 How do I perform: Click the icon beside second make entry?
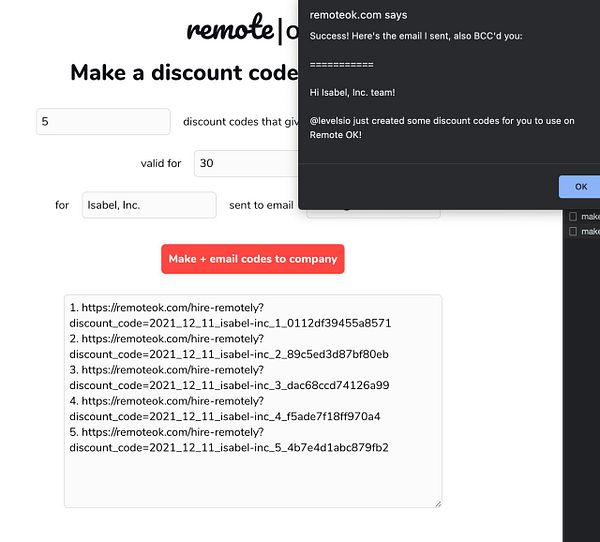pyautogui.click(x=573, y=231)
